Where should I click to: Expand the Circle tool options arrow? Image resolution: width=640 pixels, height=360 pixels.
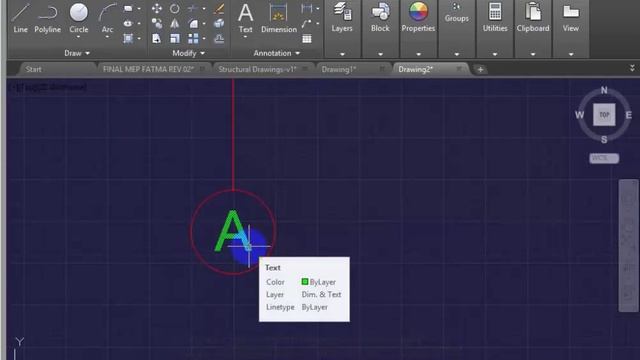point(78,37)
